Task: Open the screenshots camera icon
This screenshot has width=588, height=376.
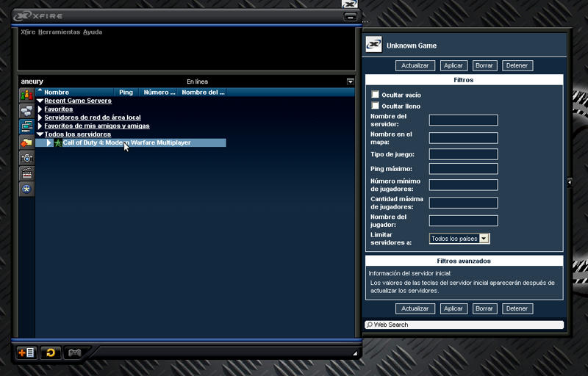Action: 26,158
